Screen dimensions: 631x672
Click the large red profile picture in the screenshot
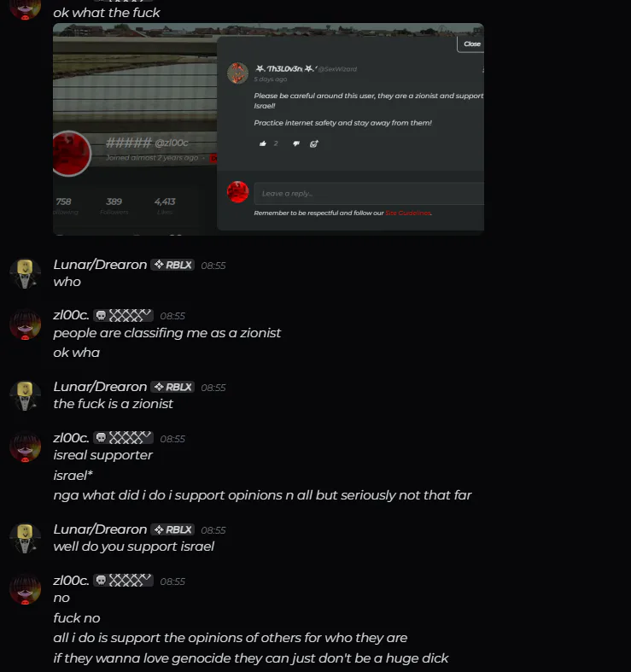tap(72, 154)
